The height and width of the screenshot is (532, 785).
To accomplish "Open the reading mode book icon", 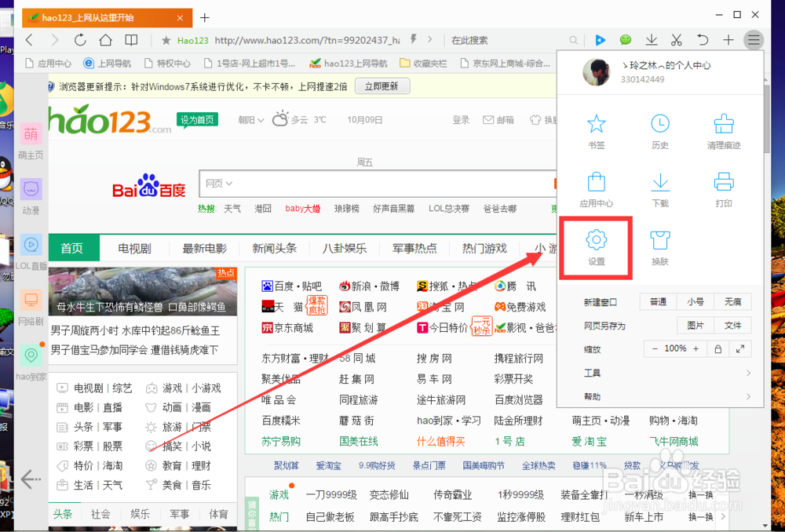I will 131,40.
